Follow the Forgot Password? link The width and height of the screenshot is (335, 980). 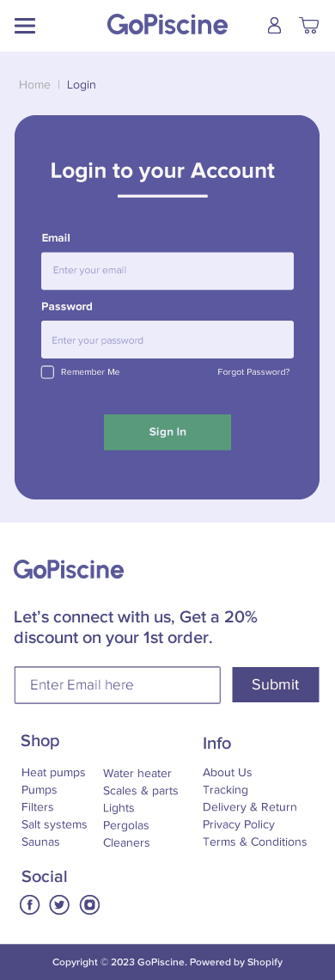pyautogui.click(x=253, y=372)
